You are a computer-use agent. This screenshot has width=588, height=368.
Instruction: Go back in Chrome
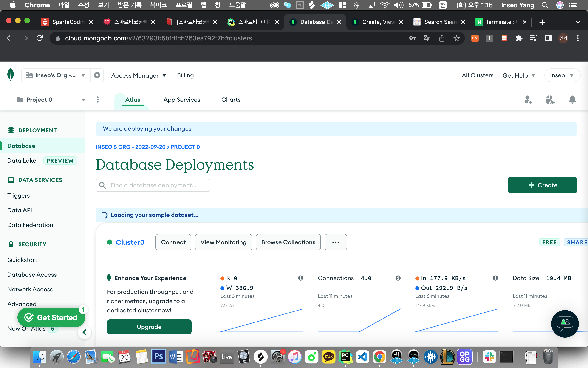coord(10,38)
